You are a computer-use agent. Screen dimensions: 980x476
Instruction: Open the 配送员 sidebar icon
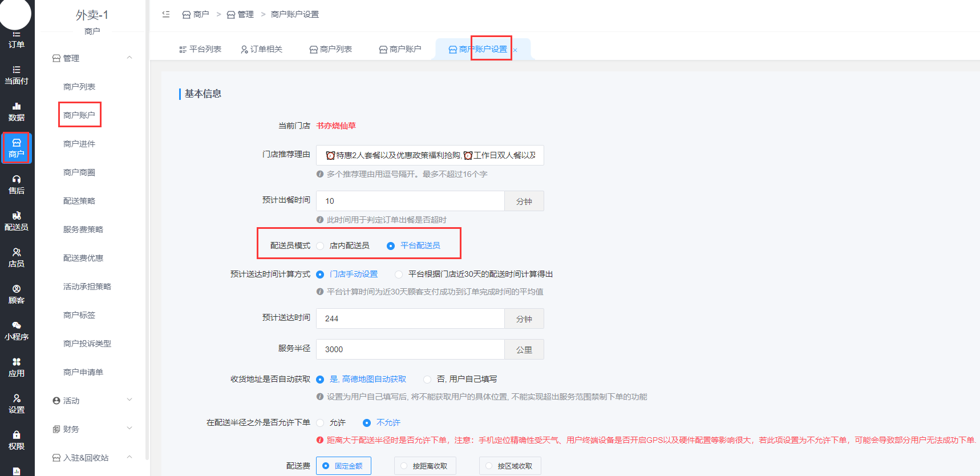pyautogui.click(x=17, y=221)
